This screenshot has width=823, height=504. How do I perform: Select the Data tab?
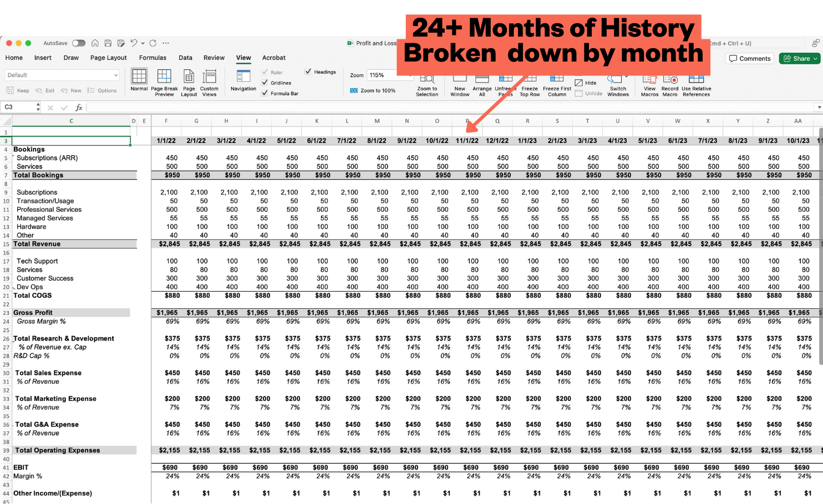pos(185,58)
